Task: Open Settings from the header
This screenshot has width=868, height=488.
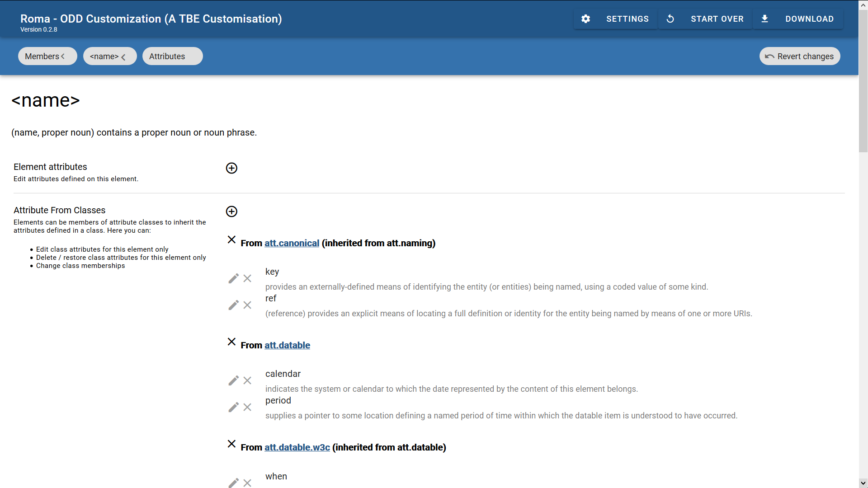Action: pyautogui.click(x=616, y=19)
